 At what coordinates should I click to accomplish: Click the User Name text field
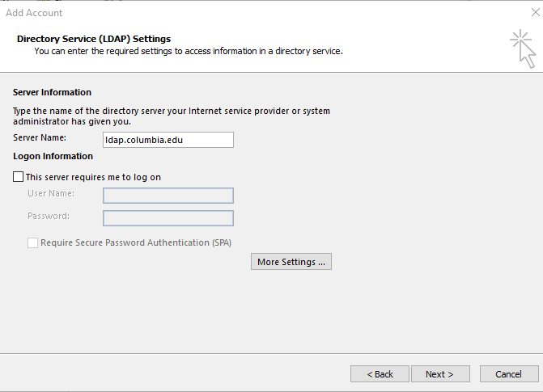click(x=168, y=196)
